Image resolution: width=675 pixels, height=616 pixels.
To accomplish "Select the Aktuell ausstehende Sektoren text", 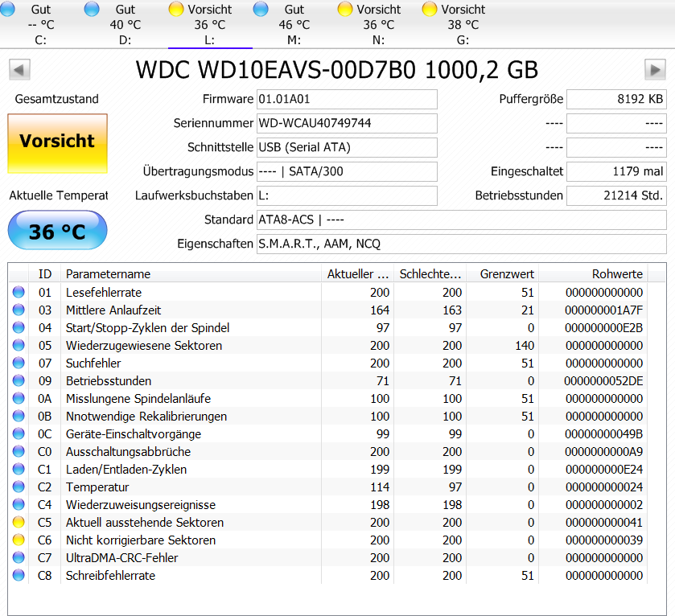I will [x=145, y=522].
